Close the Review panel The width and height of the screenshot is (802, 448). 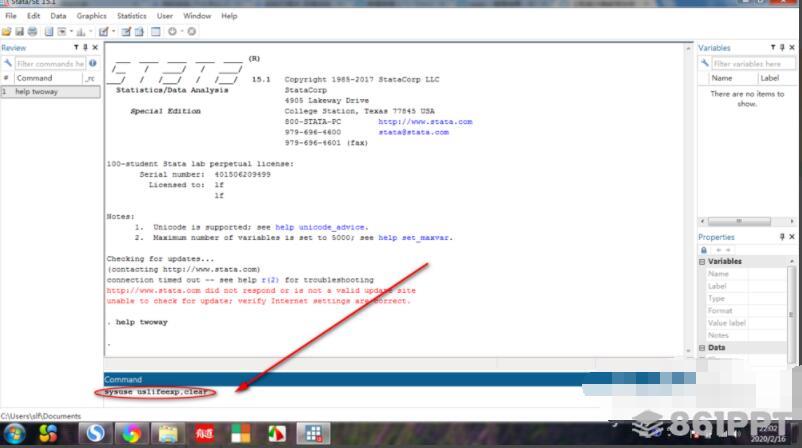(x=95, y=48)
